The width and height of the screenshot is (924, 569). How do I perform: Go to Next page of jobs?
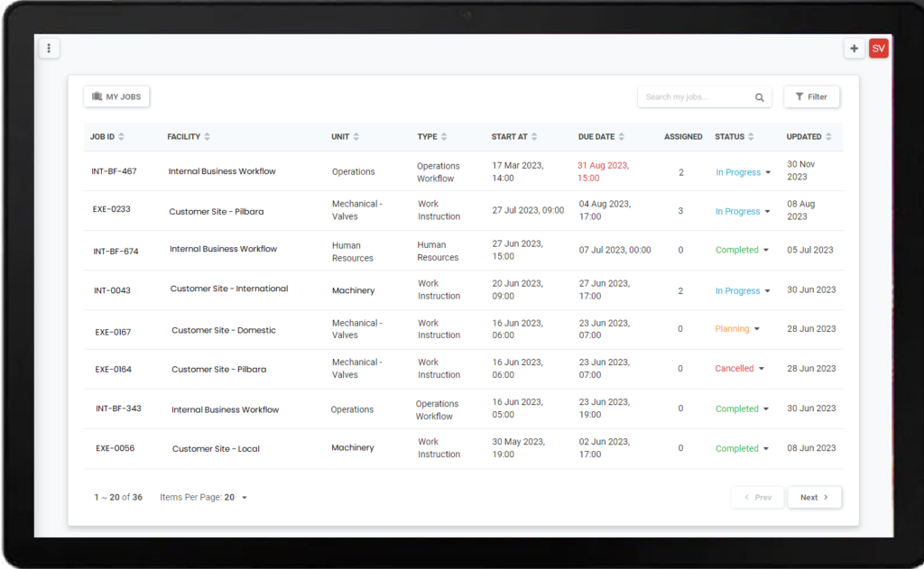point(814,498)
